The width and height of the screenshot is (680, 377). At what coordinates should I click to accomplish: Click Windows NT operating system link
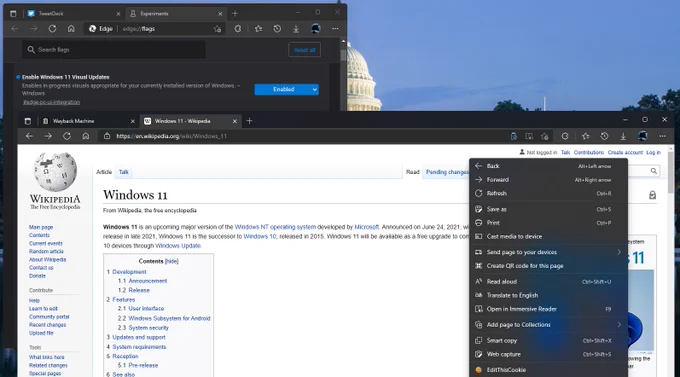tap(275, 227)
